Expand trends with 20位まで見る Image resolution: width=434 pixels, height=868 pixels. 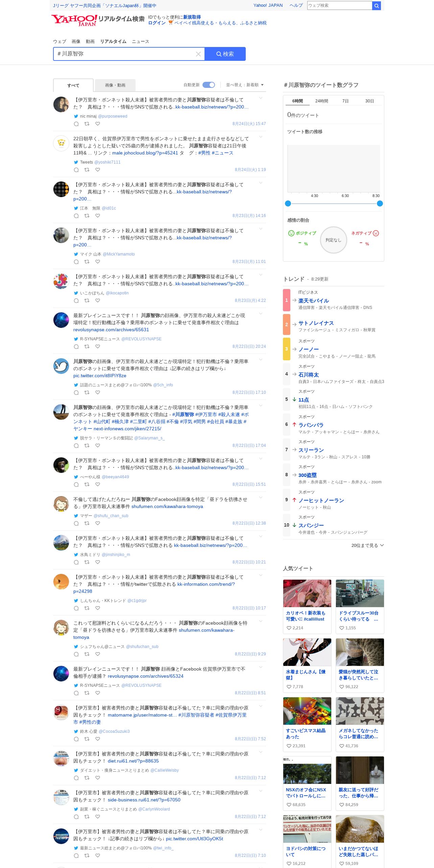[x=367, y=545]
